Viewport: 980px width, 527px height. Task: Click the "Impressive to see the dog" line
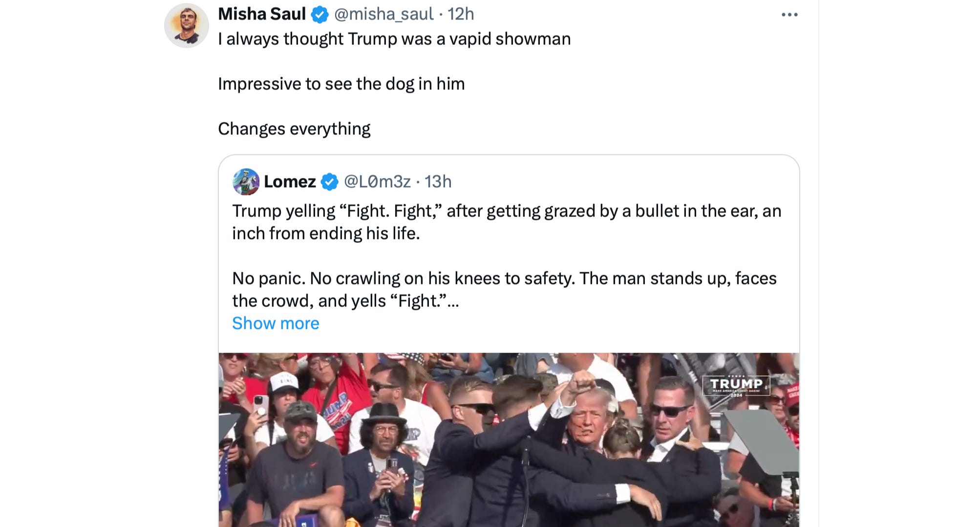click(x=341, y=84)
